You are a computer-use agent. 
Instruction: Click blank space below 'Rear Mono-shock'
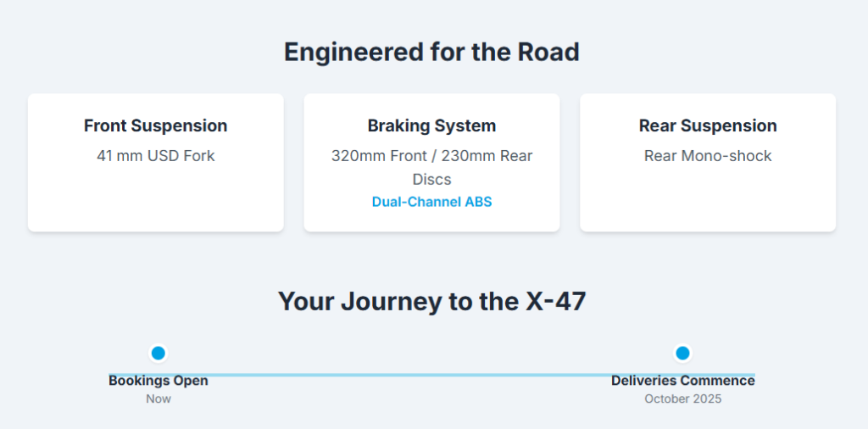click(x=708, y=199)
